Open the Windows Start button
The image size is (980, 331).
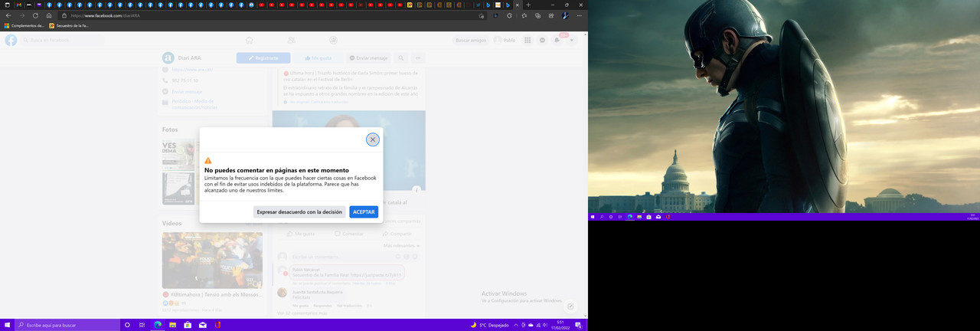click(x=8, y=325)
